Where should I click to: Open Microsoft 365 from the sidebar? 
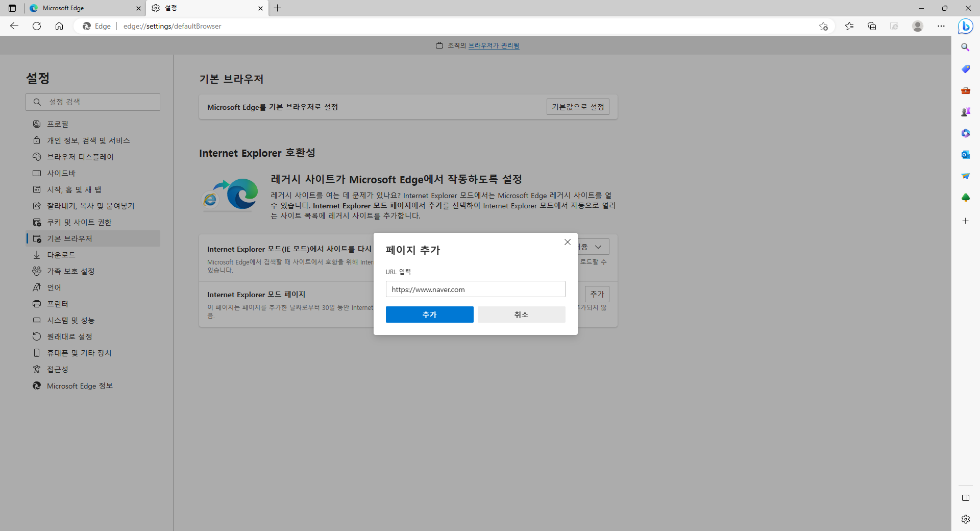(966, 133)
